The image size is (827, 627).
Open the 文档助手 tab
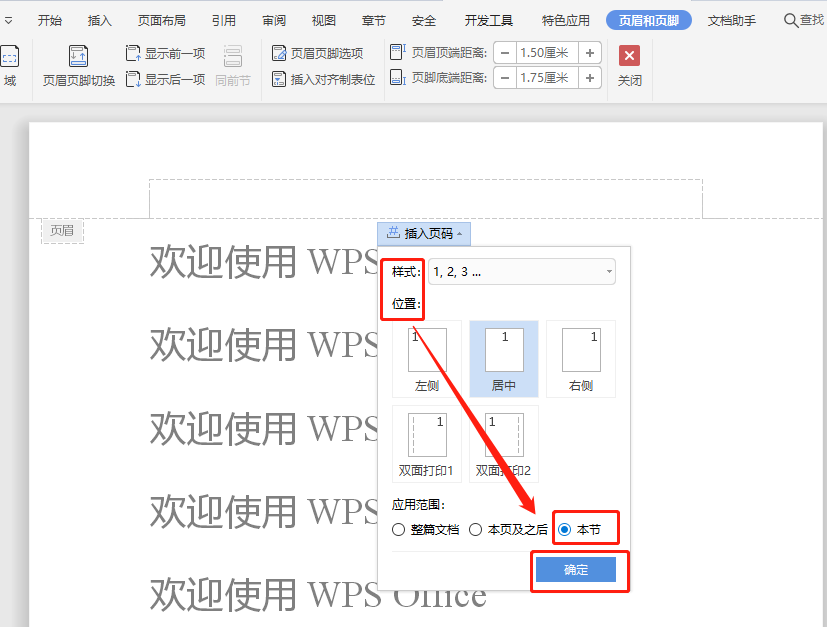click(732, 21)
